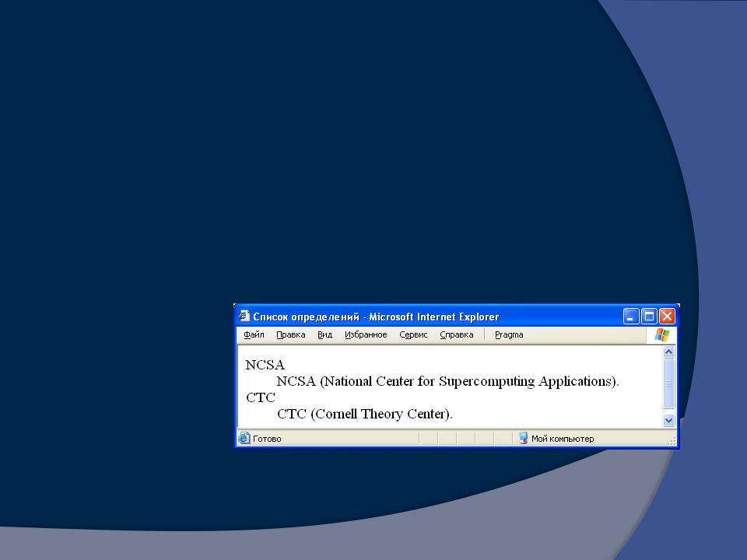Click the Windows flag logo throbber
747x560 pixels.
point(661,334)
